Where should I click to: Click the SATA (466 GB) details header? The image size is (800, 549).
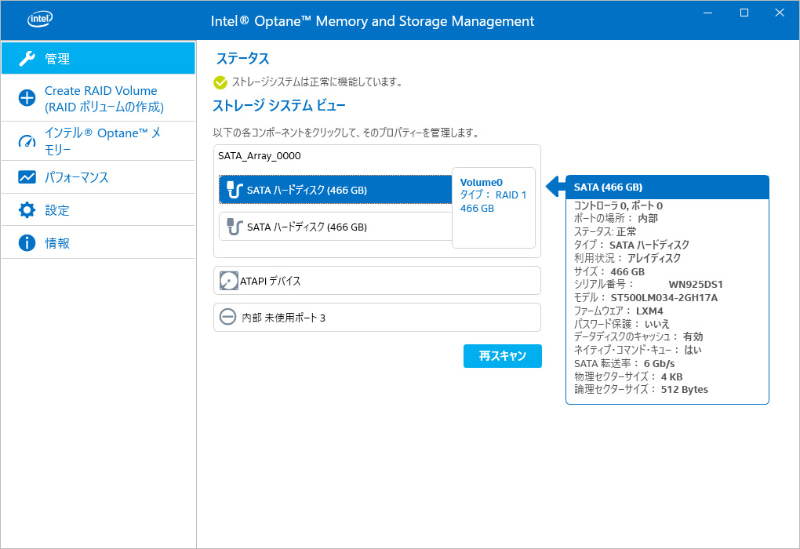(x=667, y=187)
